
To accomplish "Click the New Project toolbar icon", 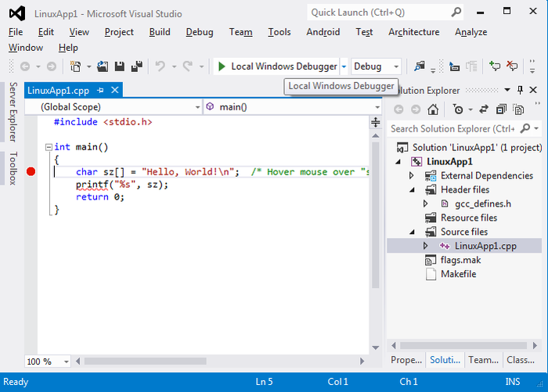I will click(75, 67).
